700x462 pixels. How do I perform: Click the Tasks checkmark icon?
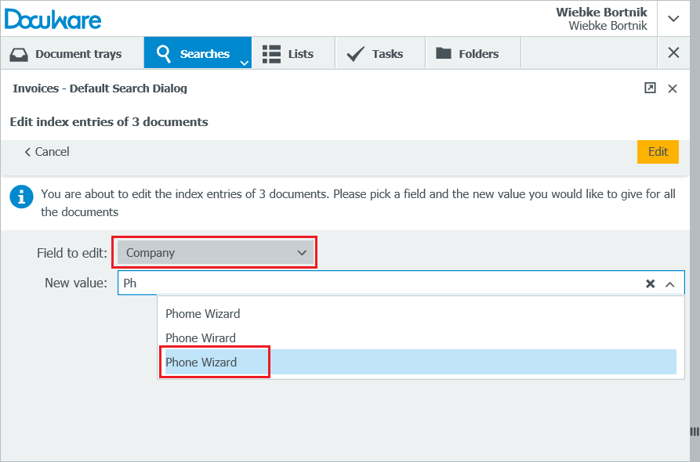(355, 54)
